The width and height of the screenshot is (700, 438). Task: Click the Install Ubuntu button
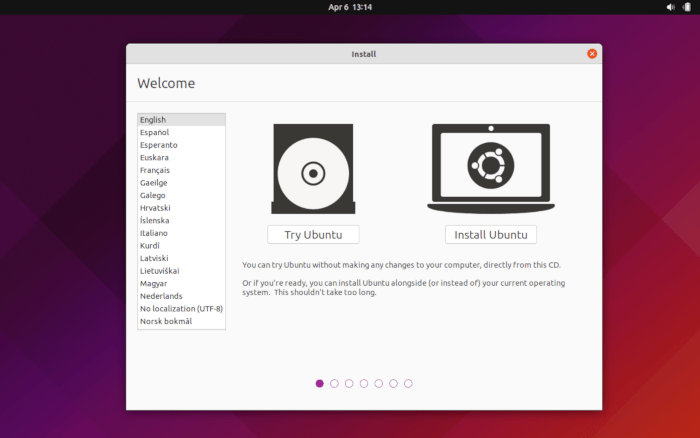[491, 234]
